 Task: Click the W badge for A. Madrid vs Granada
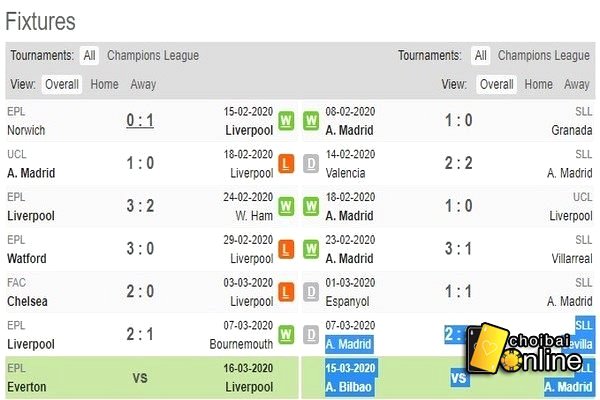tap(311, 121)
